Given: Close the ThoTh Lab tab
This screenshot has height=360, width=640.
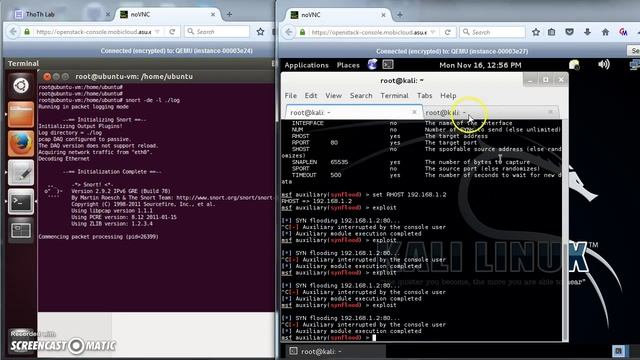Looking at the screenshot, I should point(108,14).
